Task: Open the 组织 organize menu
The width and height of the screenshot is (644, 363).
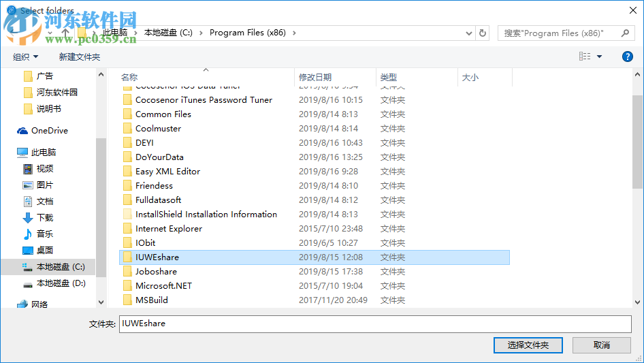Action: click(x=25, y=57)
